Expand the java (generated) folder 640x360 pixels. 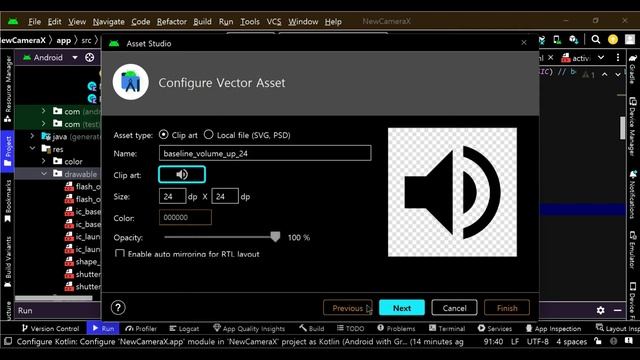point(32,136)
